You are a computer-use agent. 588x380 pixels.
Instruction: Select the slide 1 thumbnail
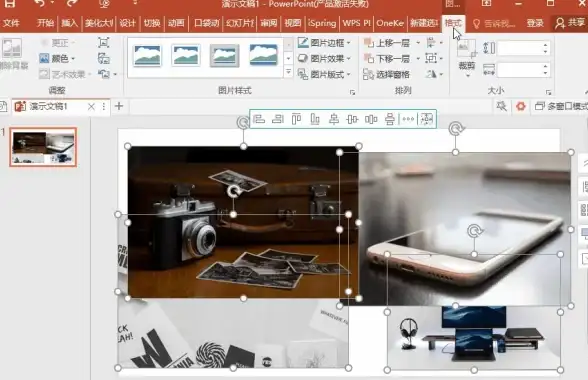(43, 147)
